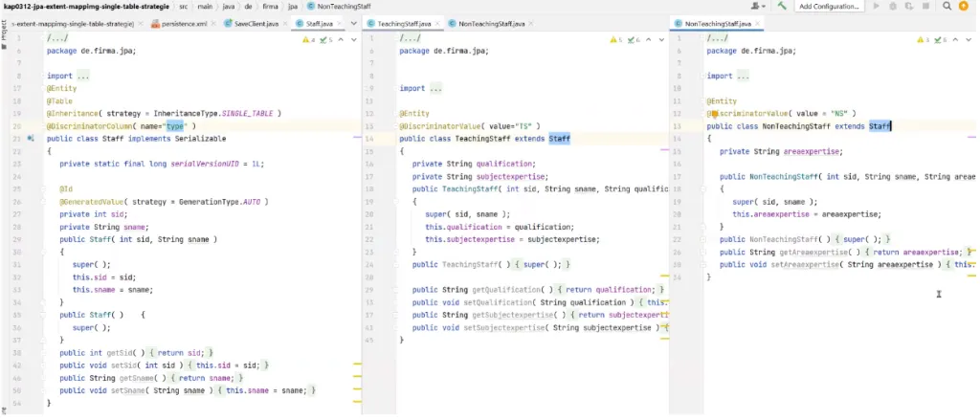Viewport: 980px width, 420px height.
Task: Open Search Everywhere magnifier icon
Action: pyautogui.click(x=947, y=7)
